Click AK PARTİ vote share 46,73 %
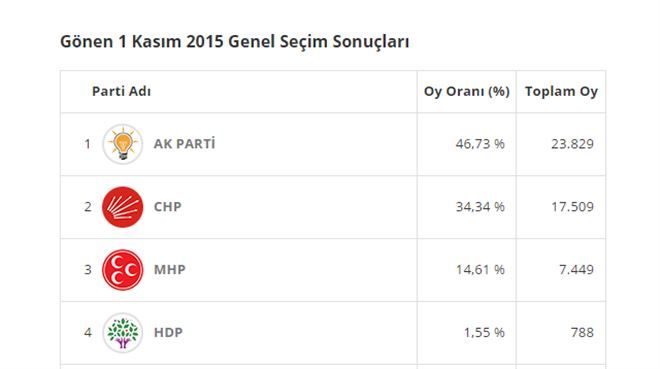This screenshot has width=660, height=369. [480, 144]
